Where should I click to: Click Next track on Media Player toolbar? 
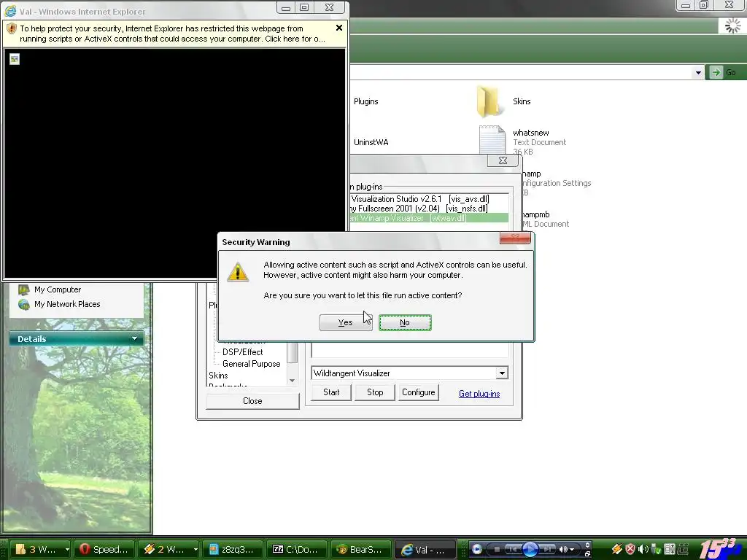(547, 550)
